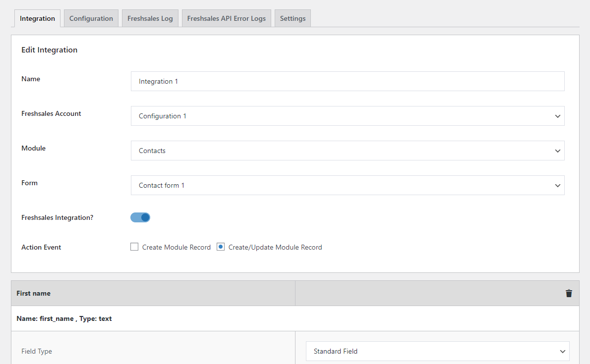Choose a different Form from dropdown
This screenshot has height=364, width=590.
(x=348, y=185)
